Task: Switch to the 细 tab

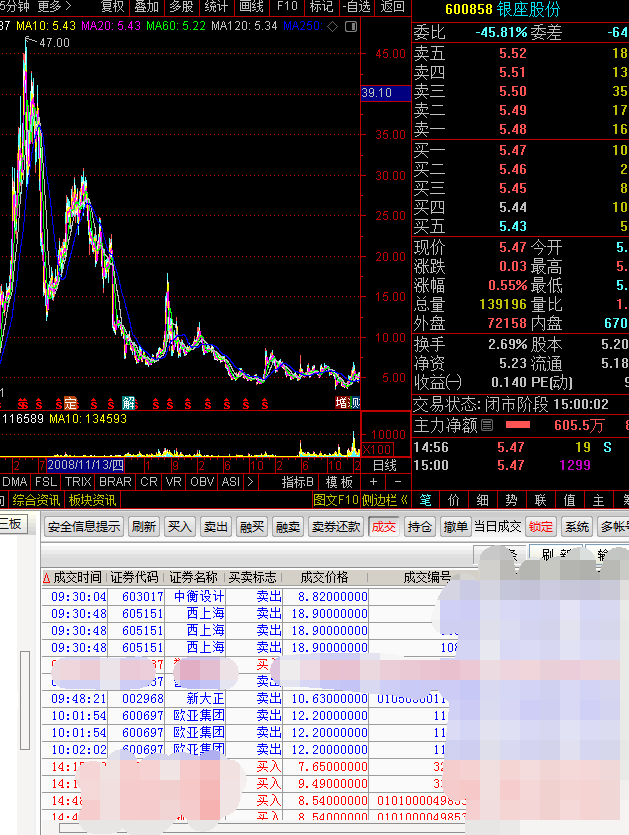Action: click(x=483, y=500)
